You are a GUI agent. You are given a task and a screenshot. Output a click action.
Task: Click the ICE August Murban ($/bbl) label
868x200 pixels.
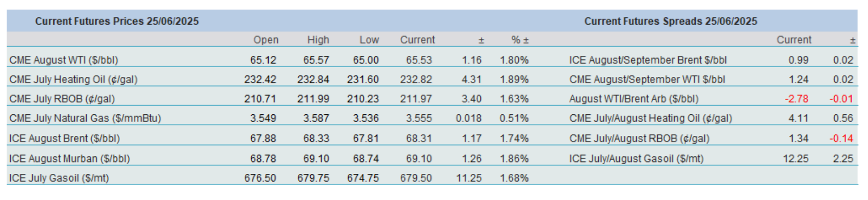(x=70, y=158)
